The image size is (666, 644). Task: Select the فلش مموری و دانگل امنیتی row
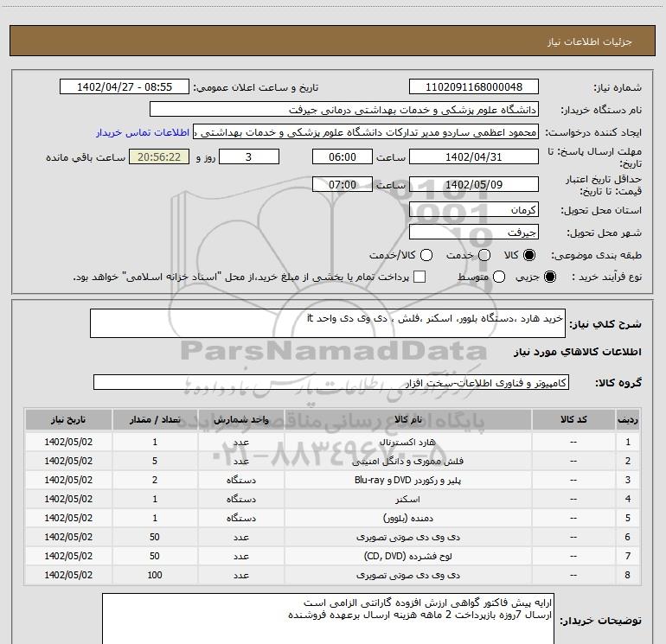pyautogui.click(x=332, y=461)
